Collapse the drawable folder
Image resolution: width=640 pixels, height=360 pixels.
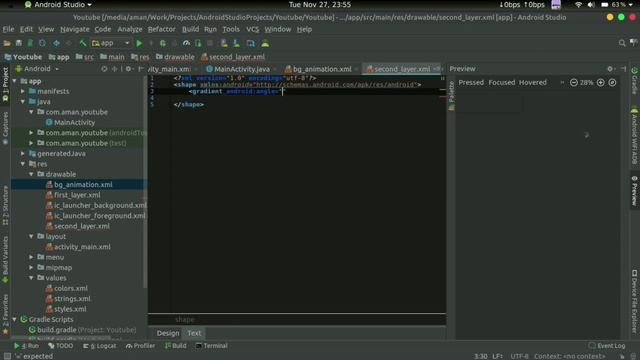coord(31,174)
